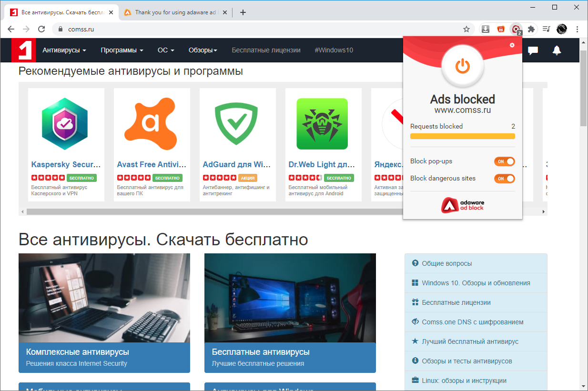Screen dimensions: 588x391
Task: Expand the Программы dropdown
Action: (122, 50)
